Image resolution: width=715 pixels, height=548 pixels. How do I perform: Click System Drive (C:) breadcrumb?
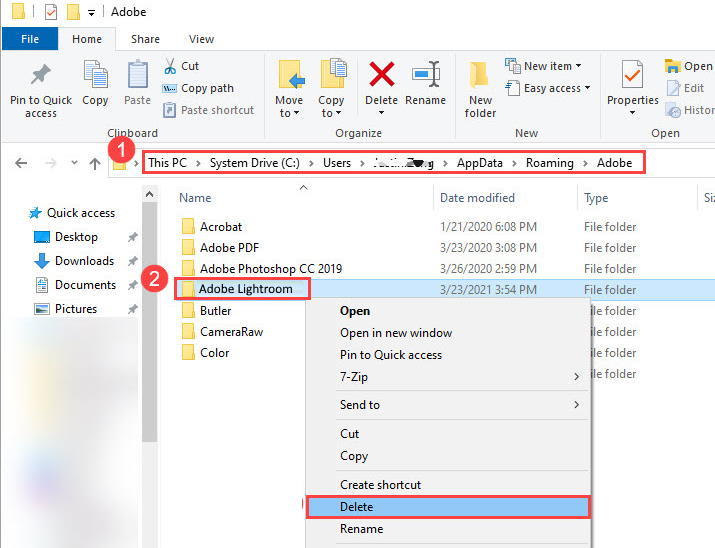pyautogui.click(x=254, y=163)
